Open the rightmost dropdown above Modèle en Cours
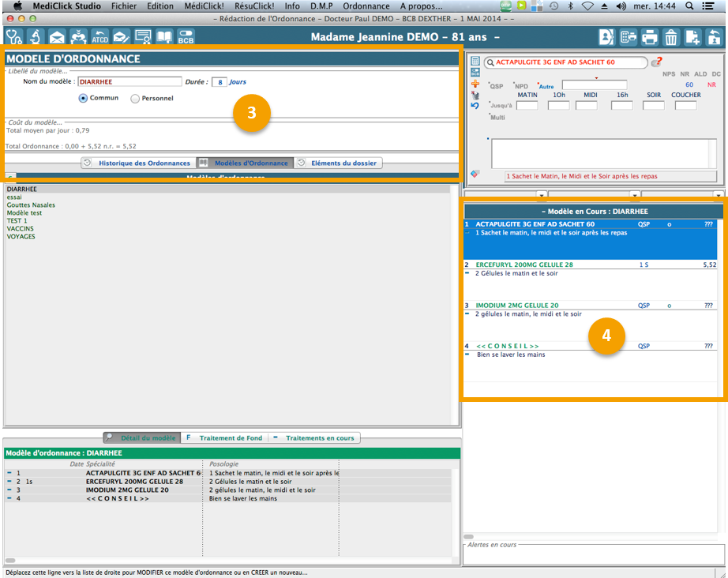Viewport: 728px width, 578px height. 718,195
